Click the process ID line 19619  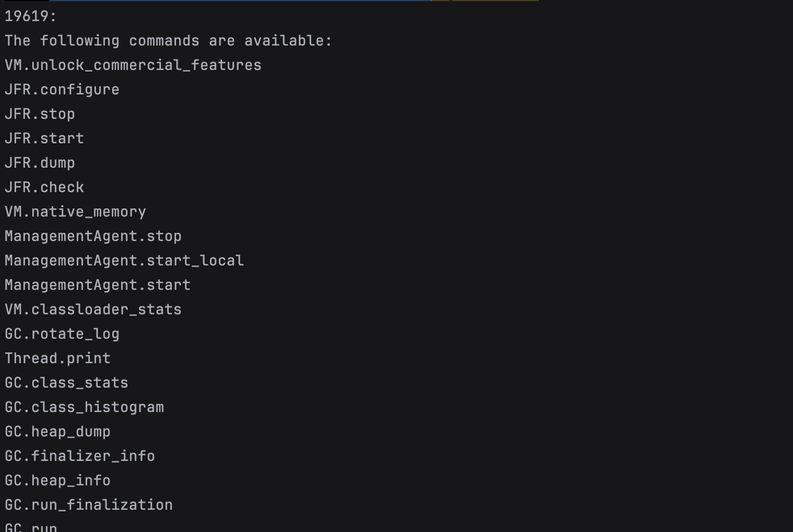pyautogui.click(x=31, y=16)
